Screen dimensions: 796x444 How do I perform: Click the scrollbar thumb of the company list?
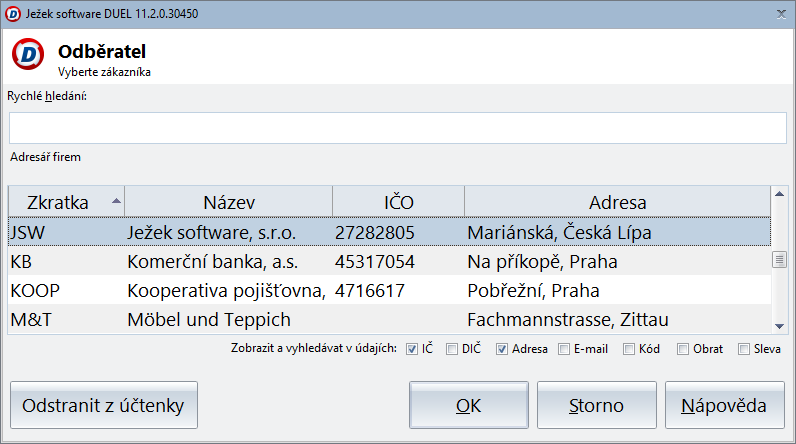tap(779, 260)
